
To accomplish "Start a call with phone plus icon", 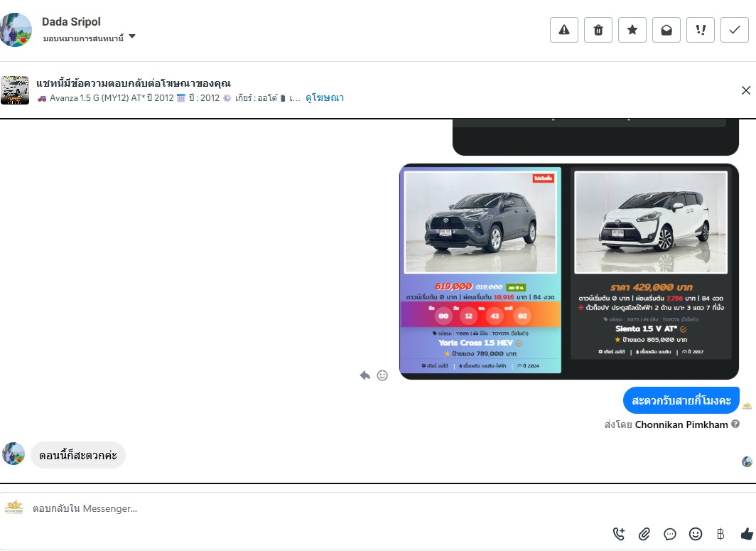I will coord(619,534).
